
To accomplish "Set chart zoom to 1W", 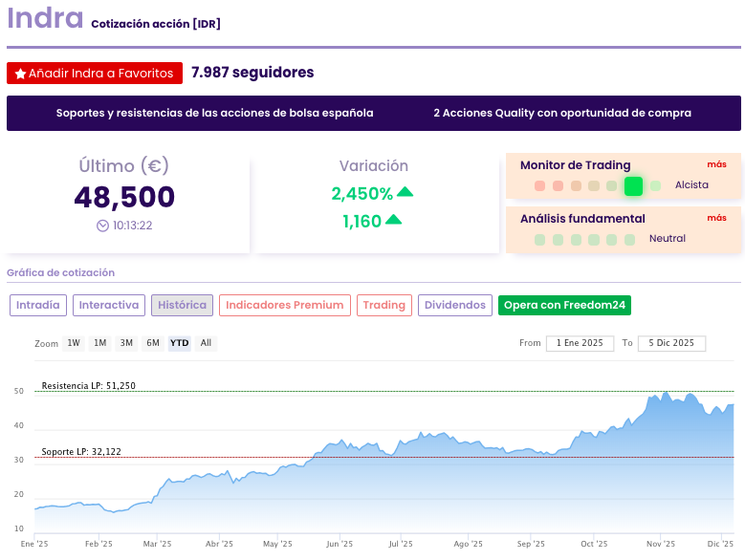I will click(x=74, y=343).
